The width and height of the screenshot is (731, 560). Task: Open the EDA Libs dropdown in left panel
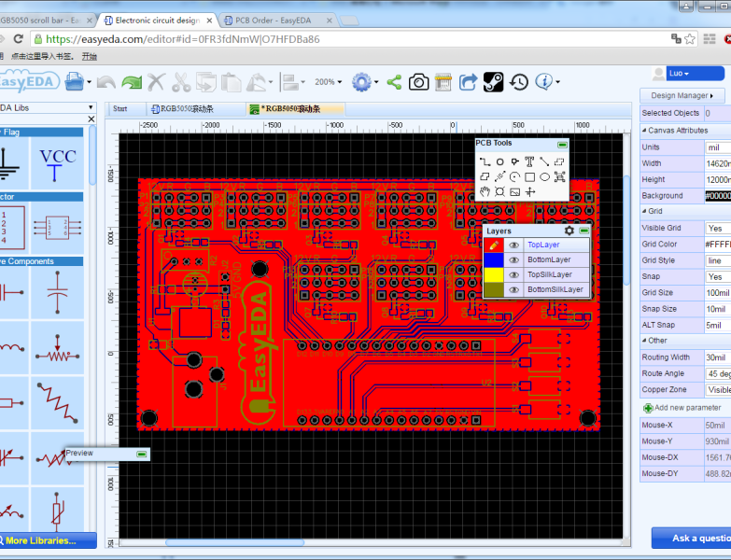tap(91, 107)
